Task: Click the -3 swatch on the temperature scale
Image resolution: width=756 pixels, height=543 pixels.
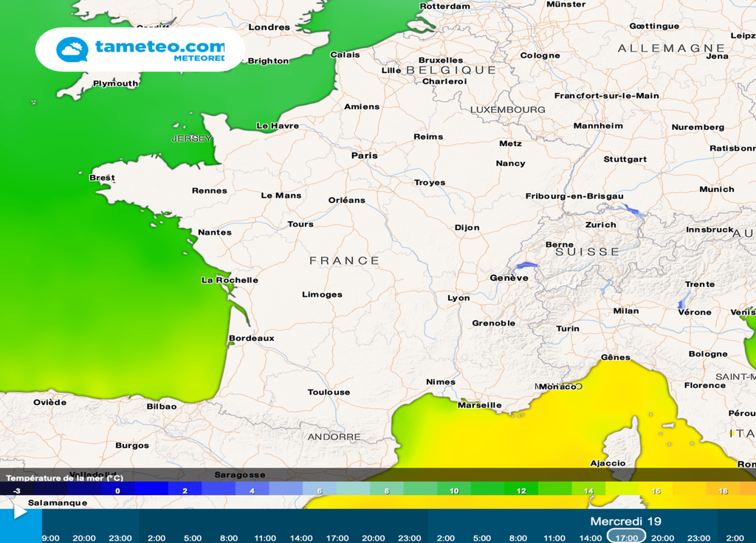Action: tap(16, 489)
